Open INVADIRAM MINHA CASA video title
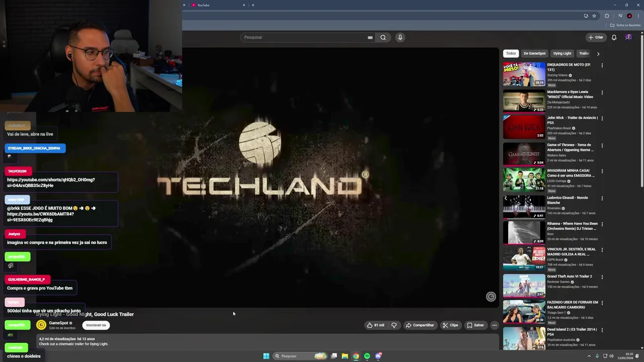This screenshot has height=362, width=644. pyautogui.click(x=571, y=173)
